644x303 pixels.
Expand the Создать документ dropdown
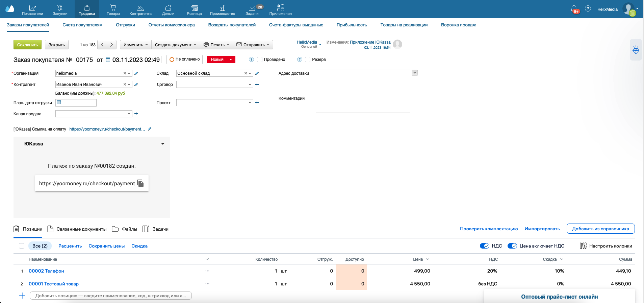tap(176, 45)
